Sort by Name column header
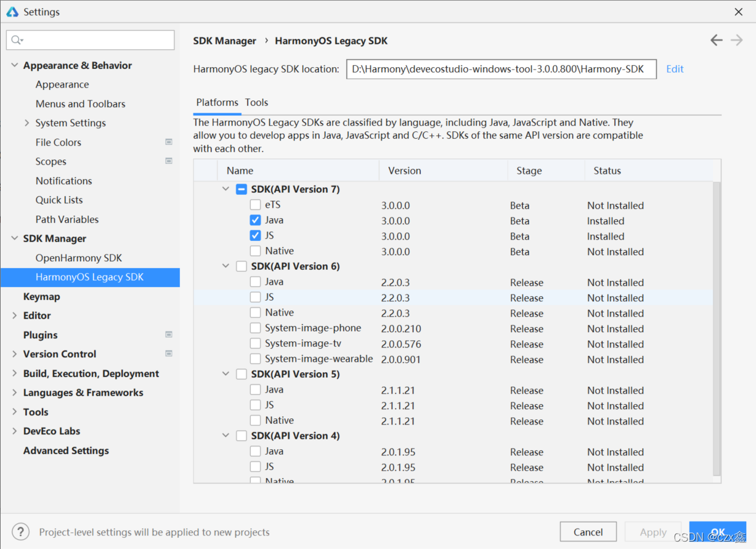The width and height of the screenshot is (756, 549). (x=298, y=171)
